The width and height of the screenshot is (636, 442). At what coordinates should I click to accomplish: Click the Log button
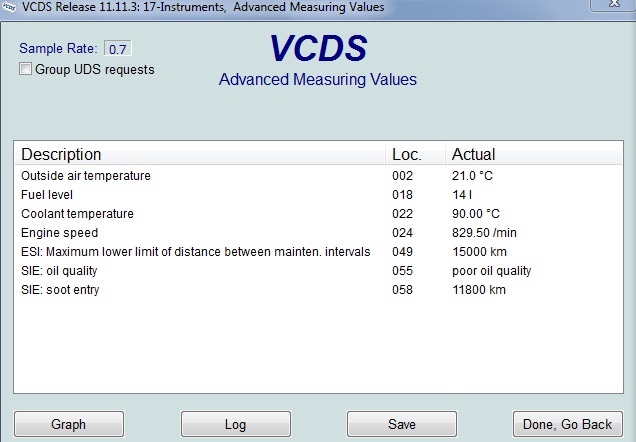(x=236, y=424)
